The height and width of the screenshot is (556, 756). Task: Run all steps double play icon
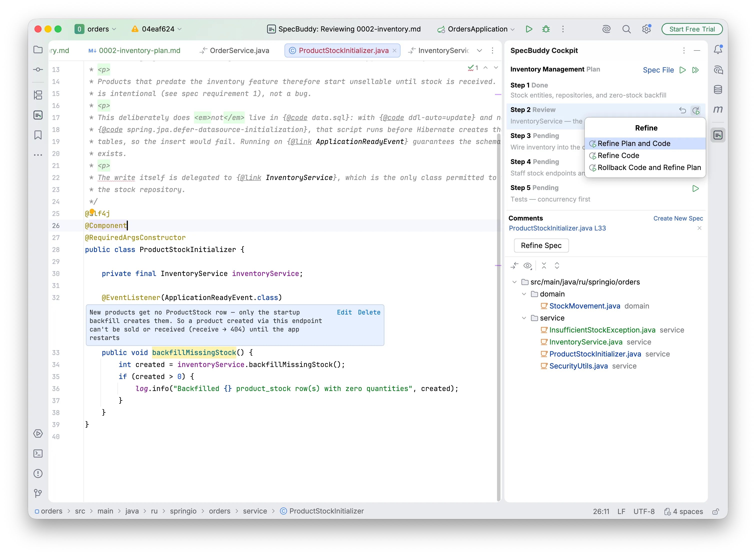click(695, 70)
